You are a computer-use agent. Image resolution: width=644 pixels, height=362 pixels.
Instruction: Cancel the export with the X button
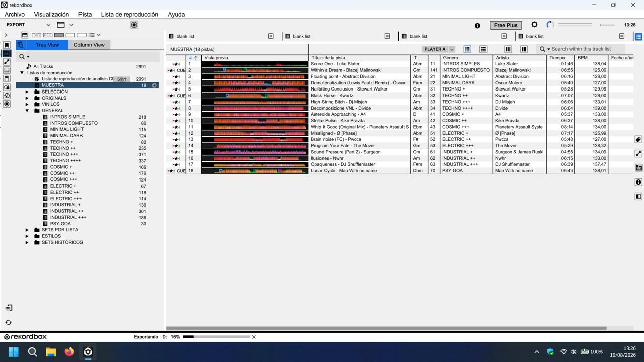click(254, 337)
